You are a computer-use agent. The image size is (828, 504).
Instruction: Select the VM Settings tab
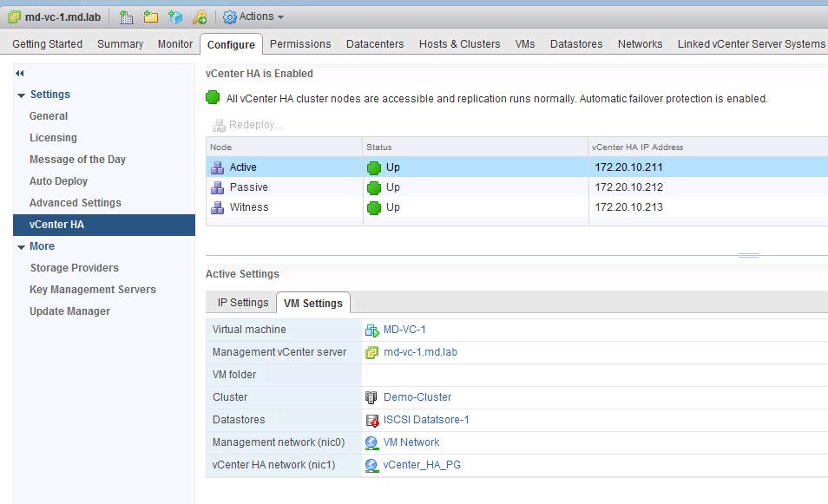click(x=313, y=303)
